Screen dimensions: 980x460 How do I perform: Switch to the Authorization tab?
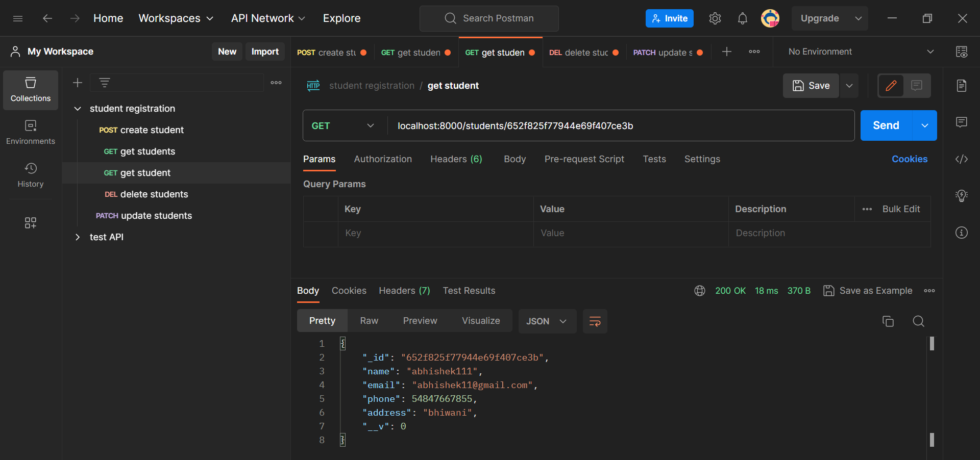[x=383, y=159]
